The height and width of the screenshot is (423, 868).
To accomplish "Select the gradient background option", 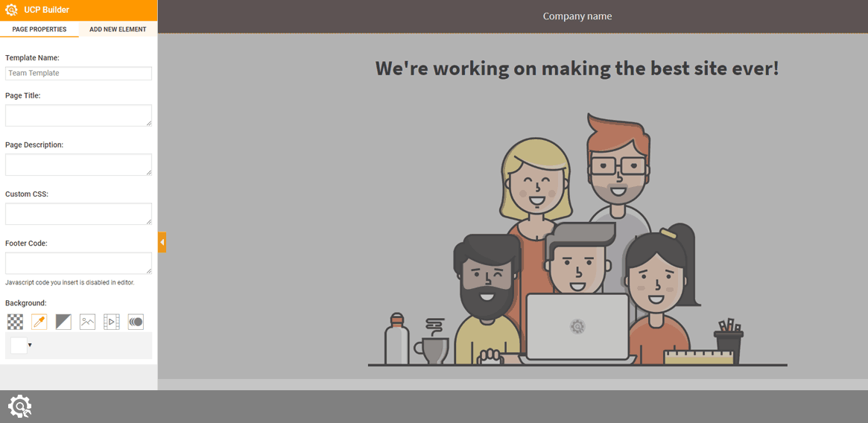I will (63, 322).
